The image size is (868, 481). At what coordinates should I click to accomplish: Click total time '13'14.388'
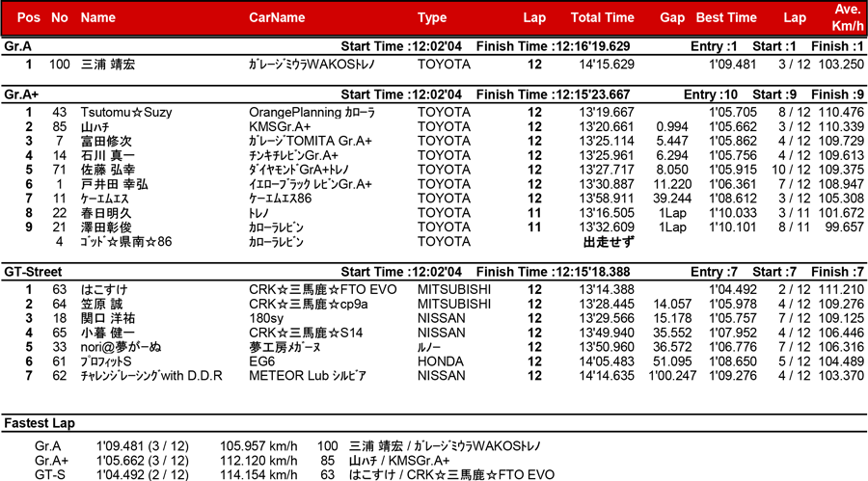(x=607, y=289)
